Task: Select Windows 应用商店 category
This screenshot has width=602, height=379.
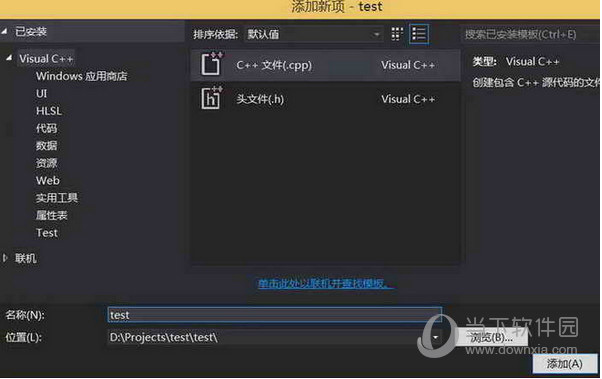Action: coord(81,76)
